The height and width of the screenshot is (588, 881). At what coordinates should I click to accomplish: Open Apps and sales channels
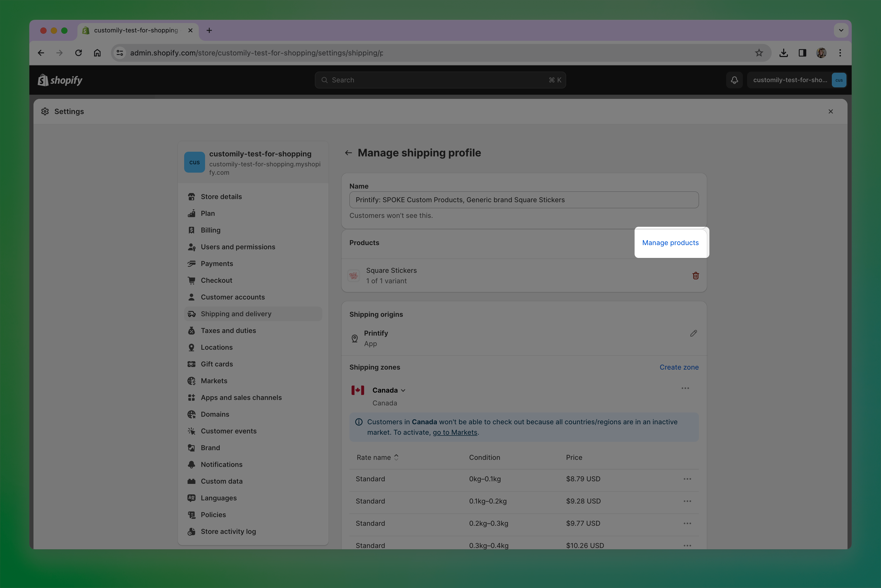253,398
